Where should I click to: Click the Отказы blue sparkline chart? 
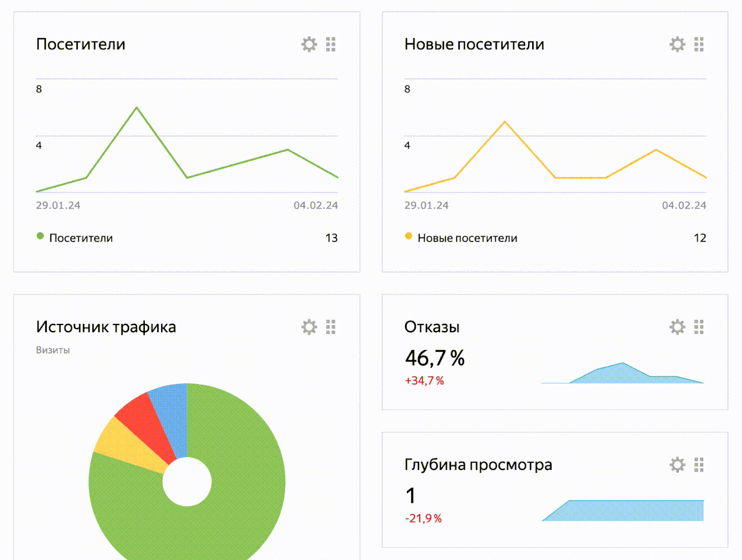point(622,374)
